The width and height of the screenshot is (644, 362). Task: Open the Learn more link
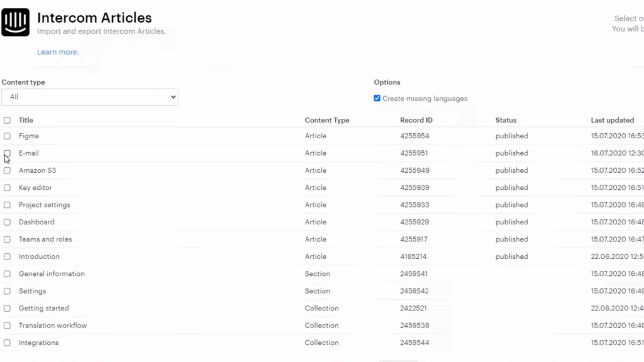pyautogui.click(x=58, y=52)
